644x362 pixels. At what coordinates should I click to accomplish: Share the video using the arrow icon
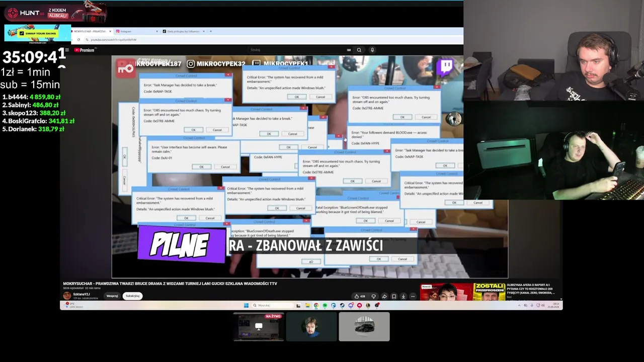384,296
